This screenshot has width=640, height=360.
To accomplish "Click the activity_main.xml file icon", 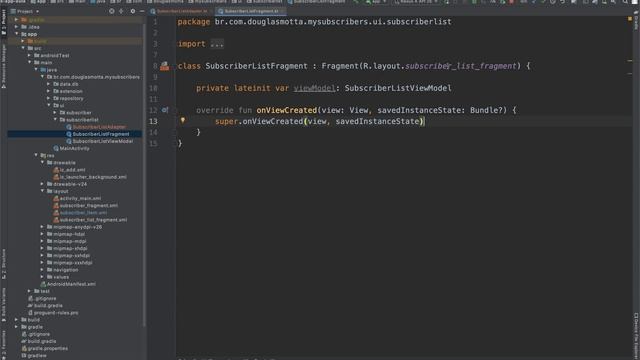I will 56,198.
